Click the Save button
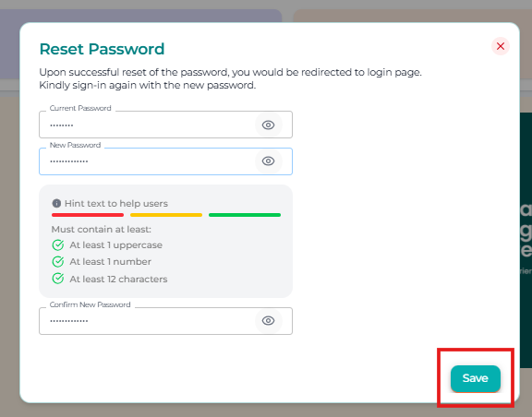The width and height of the screenshot is (532, 417). [x=476, y=378]
